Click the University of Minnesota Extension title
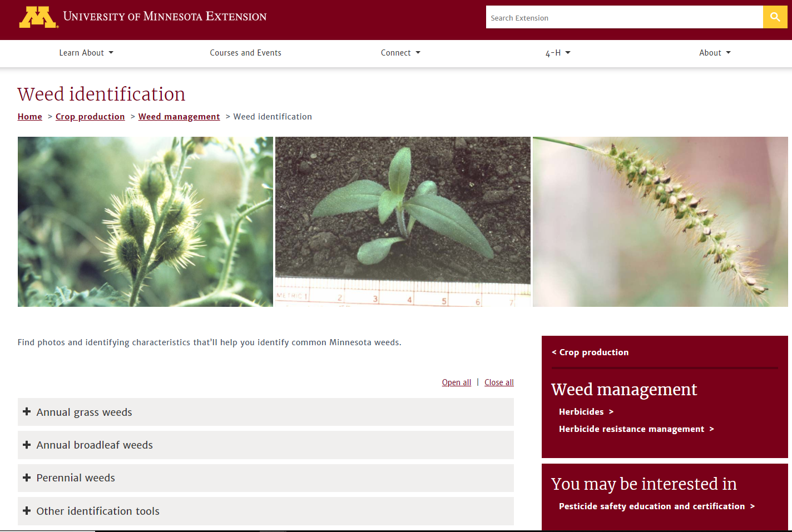The height and width of the screenshot is (532, 792). pyautogui.click(x=165, y=17)
